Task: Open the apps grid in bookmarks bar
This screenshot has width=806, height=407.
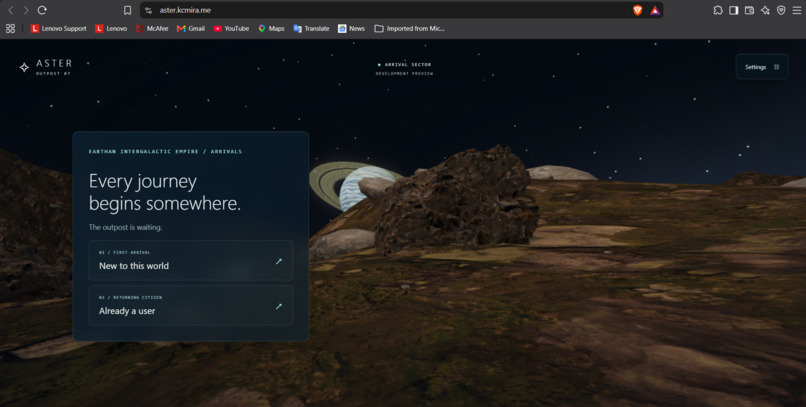Action: click(x=10, y=29)
